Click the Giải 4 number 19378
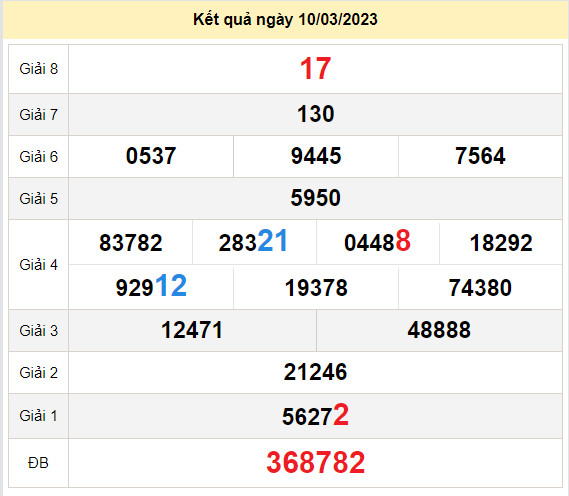The height and width of the screenshot is (496, 569). click(x=316, y=288)
